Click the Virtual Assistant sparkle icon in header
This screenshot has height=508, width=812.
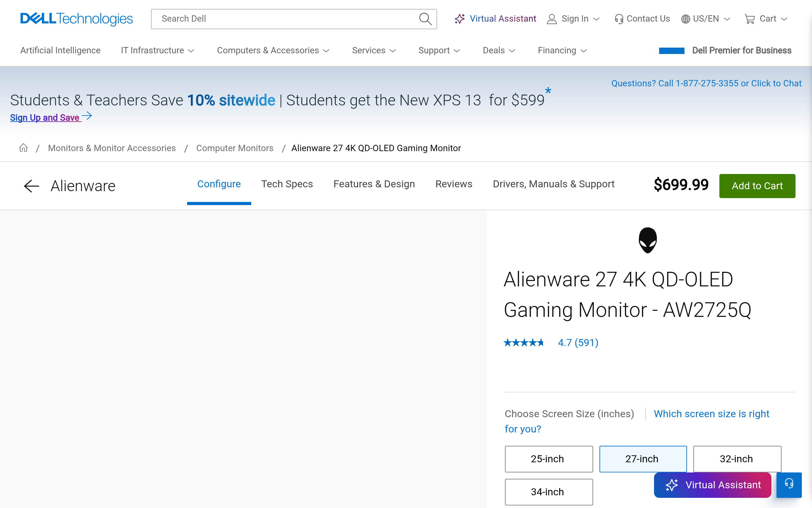click(x=460, y=19)
